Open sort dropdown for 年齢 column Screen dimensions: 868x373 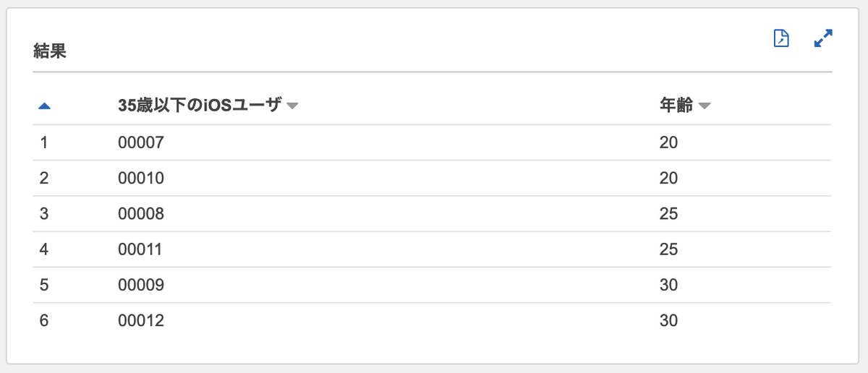click(705, 106)
